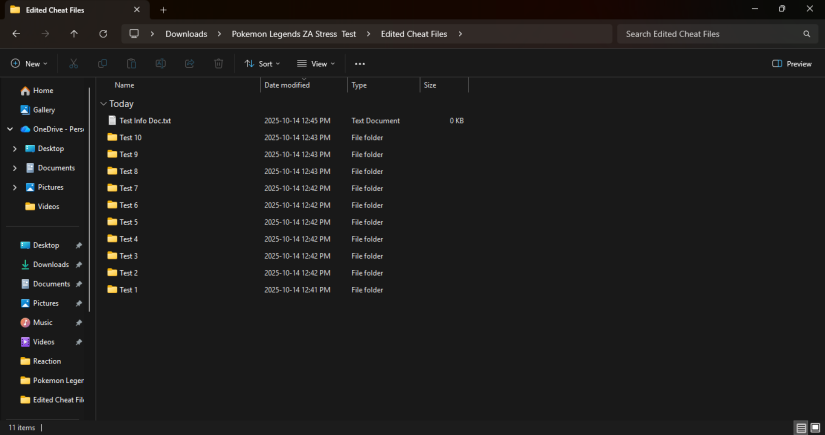Open the New dropdown menu
This screenshot has height=435, width=825.
tap(29, 64)
